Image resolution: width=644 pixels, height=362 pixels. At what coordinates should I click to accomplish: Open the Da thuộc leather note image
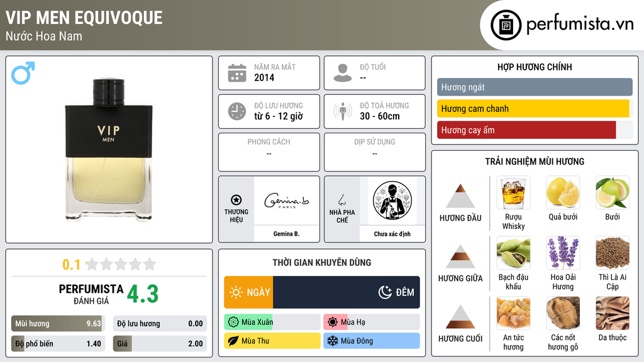pos(613,313)
